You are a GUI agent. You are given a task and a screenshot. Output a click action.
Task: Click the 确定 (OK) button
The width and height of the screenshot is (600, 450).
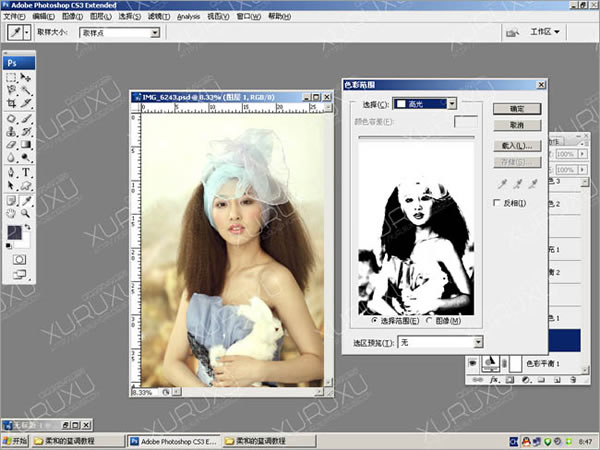pos(518,108)
